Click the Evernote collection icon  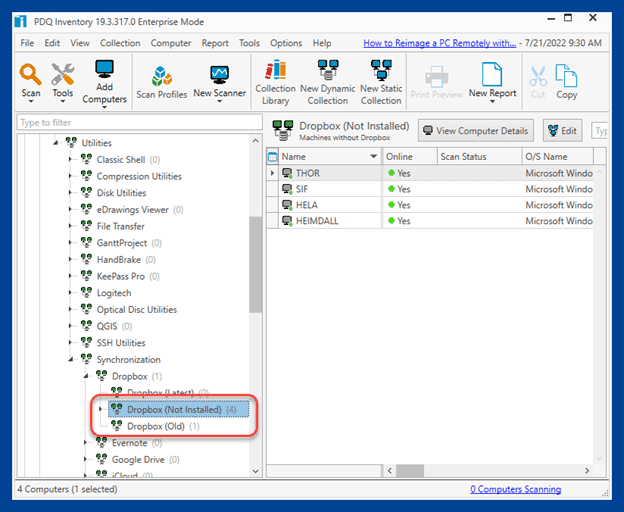(101, 442)
